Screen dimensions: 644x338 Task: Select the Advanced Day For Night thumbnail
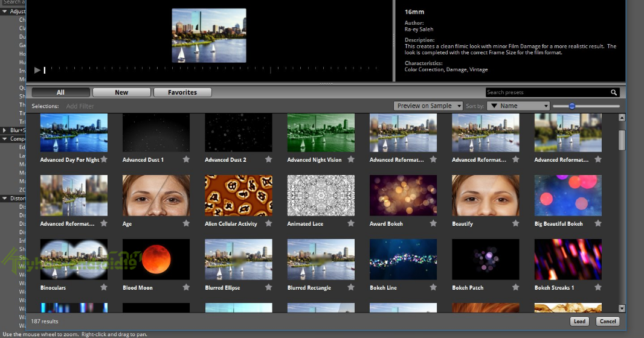point(74,133)
